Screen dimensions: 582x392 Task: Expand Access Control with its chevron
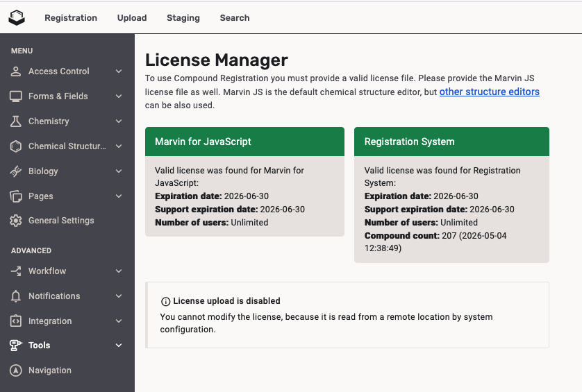coord(119,71)
